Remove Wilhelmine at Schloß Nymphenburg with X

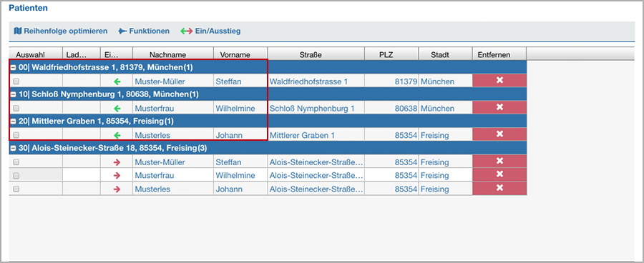tap(499, 108)
